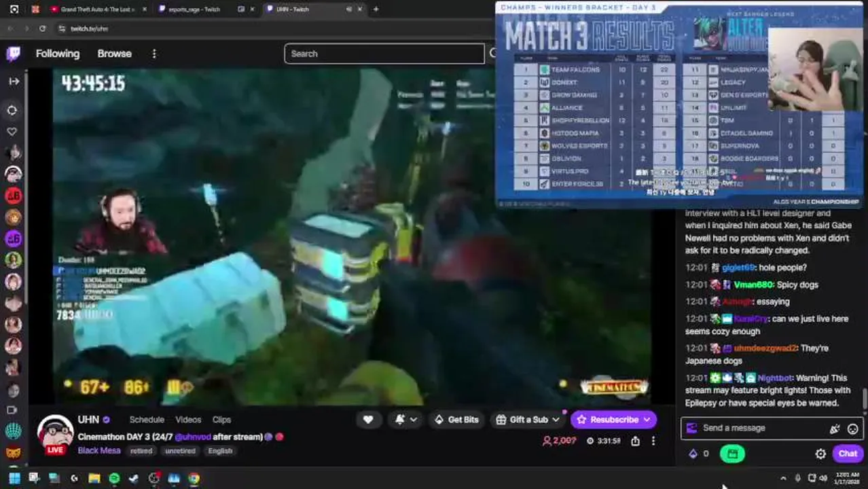Click the 'English' language tag

220,451
